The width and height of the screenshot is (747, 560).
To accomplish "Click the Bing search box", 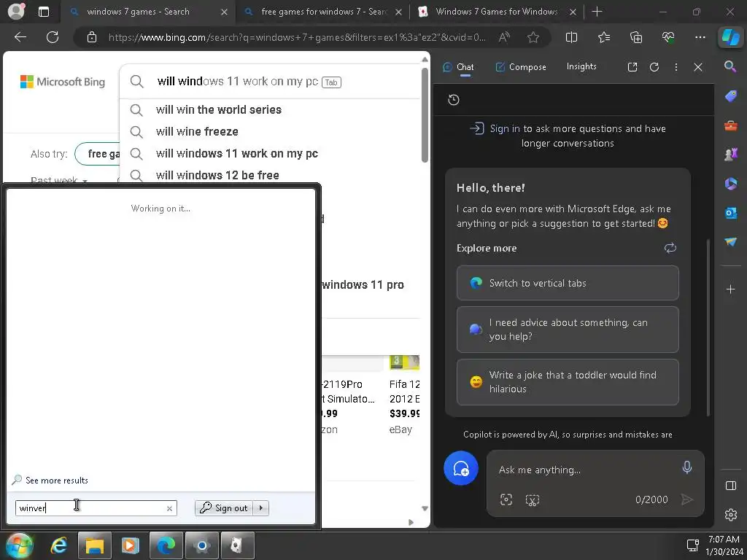I will point(271,82).
